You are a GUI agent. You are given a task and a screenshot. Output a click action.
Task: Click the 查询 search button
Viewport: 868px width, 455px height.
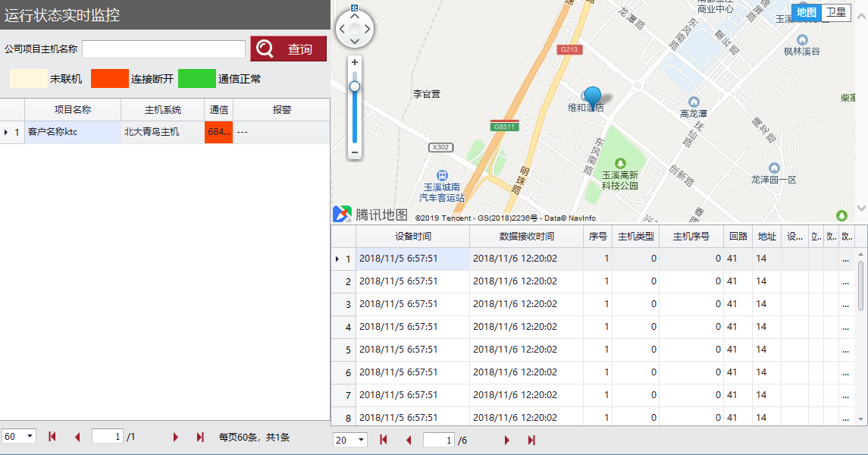[288, 49]
